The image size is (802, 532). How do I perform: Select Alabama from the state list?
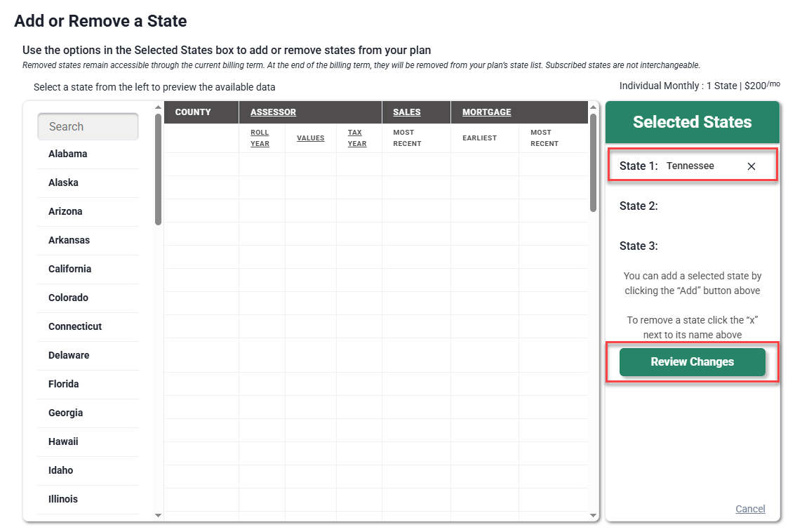point(67,154)
